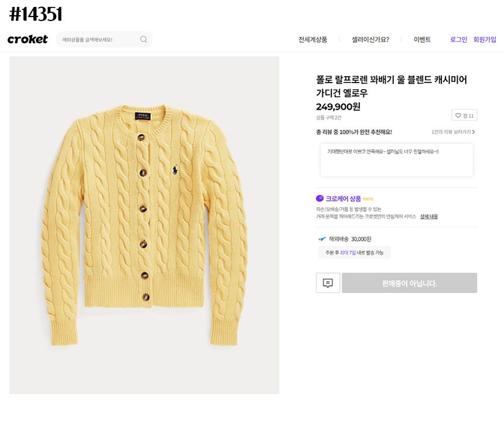Focus the 해외상품을 검색해보세요 search field

[x=97, y=40]
